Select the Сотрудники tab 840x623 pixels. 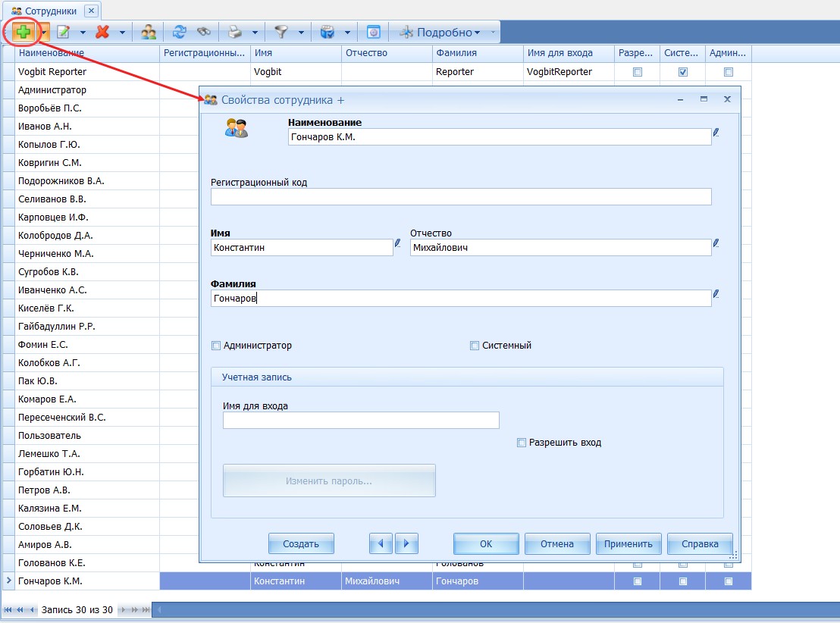(51, 11)
